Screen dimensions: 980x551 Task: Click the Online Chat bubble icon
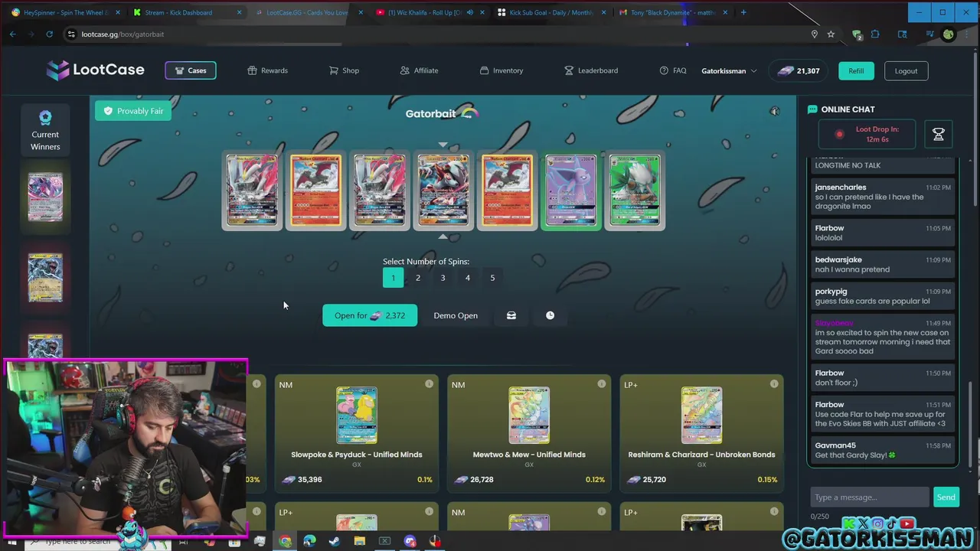[812, 109]
